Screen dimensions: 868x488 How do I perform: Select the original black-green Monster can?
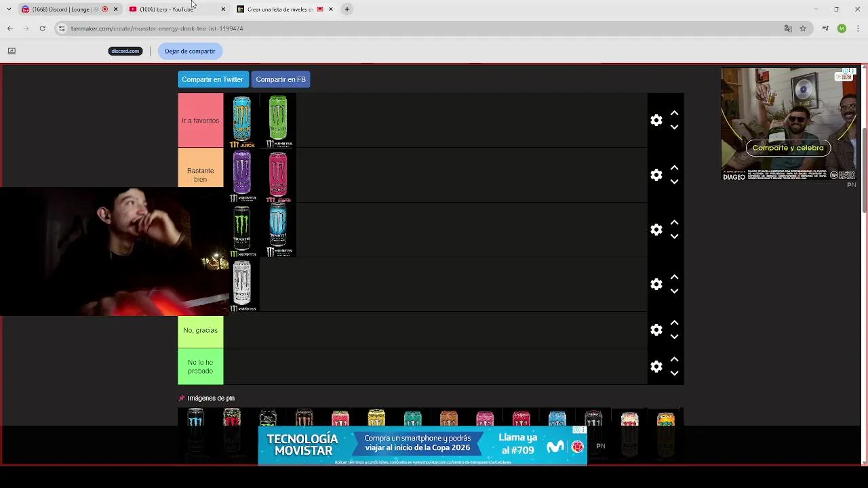pyautogui.click(x=242, y=230)
